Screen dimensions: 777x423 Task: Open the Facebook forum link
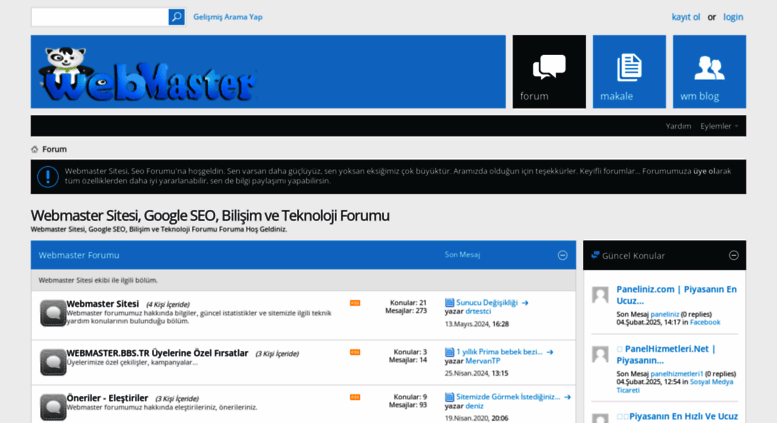pos(705,322)
